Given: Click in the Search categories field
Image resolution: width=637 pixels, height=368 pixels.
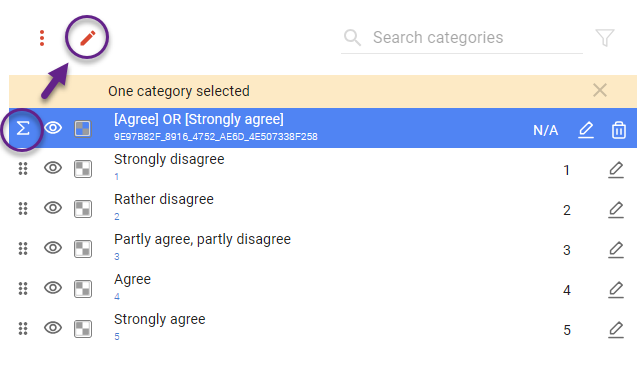Looking at the screenshot, I should click(x=462, y=38).
